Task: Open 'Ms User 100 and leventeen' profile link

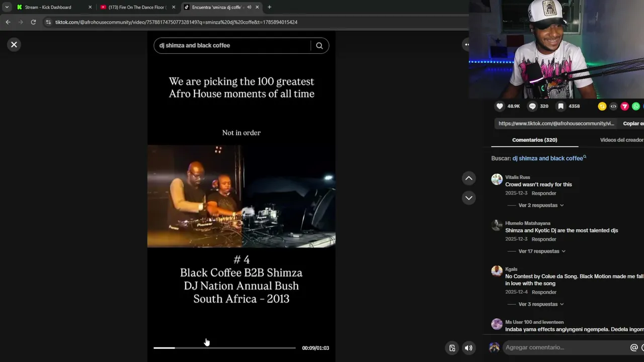Action: tap(534, 322)
